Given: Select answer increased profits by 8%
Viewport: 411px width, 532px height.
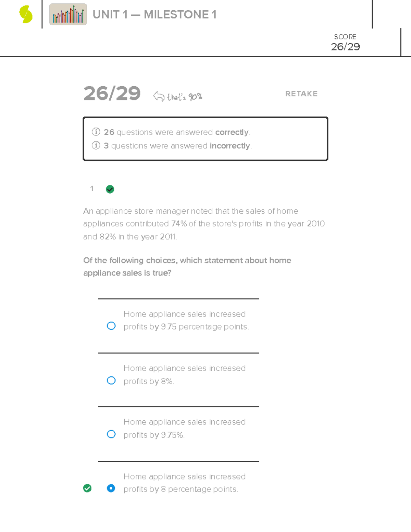Looking at the screenshot, I should pyautogui.click(x=111, y=380).
